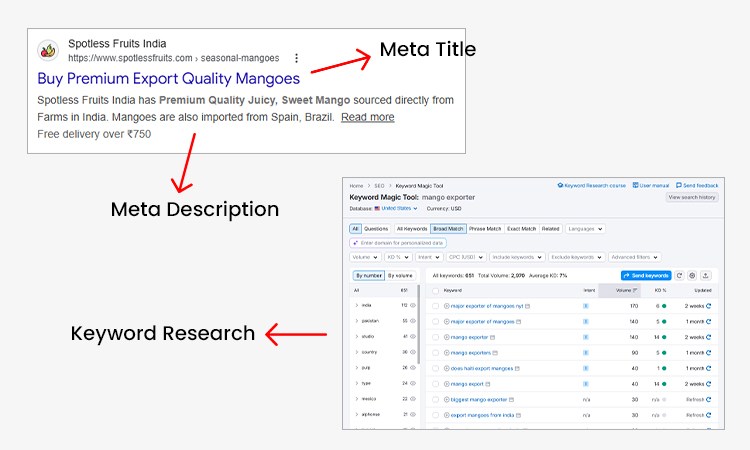
Task: Add 'mango exporter' keyword via plus icon
Action: pyautogui.click(x=446, y=337)
